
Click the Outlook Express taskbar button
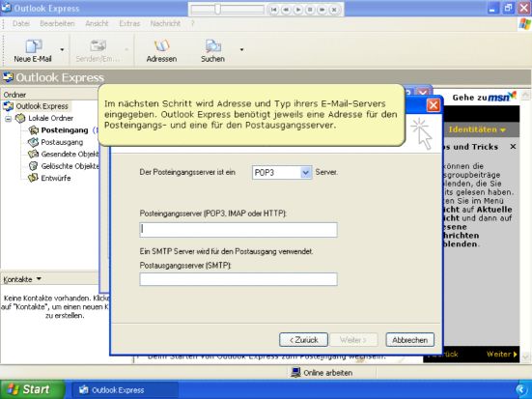click(x=125, y=390)
